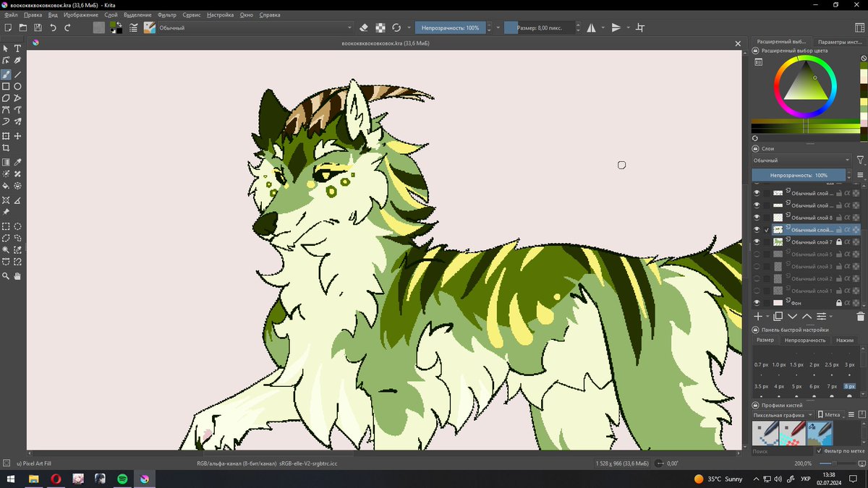Click the Save document icon

pos(38,27)
